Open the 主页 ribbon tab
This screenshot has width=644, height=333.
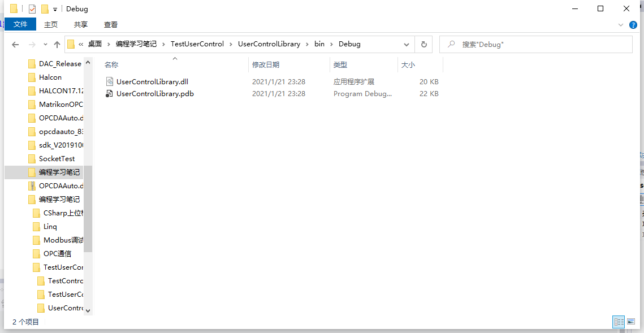tap(51, 25)
